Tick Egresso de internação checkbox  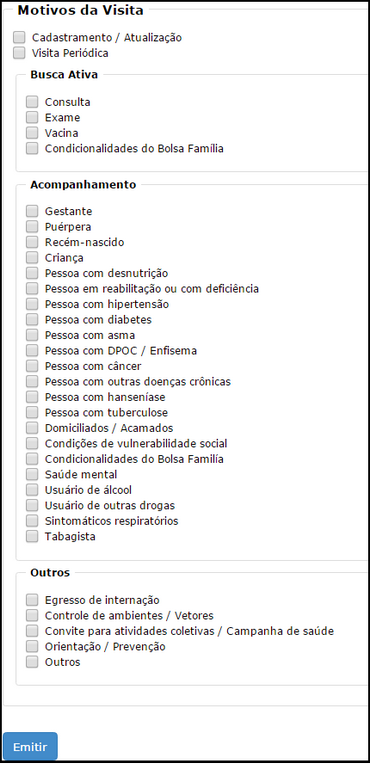(x=32, y=600)
